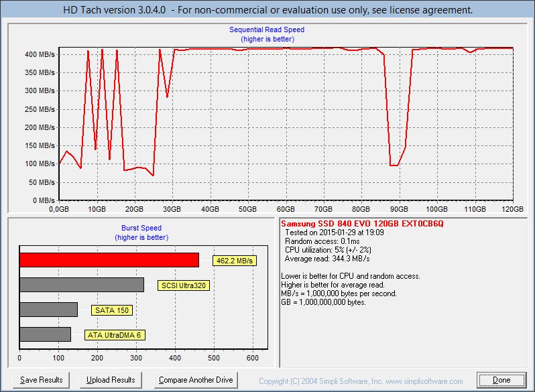
Task: Click the burst axis 300 label
Action: [136, 358]
